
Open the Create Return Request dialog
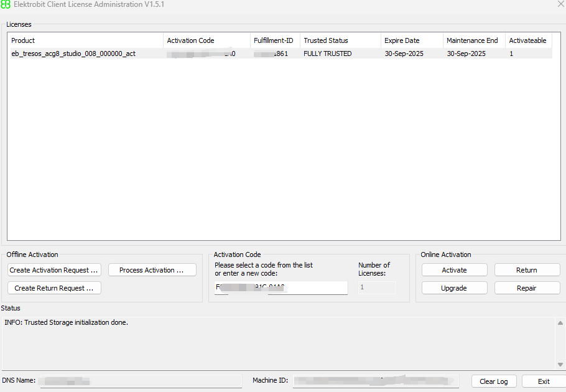click(54, 287)
